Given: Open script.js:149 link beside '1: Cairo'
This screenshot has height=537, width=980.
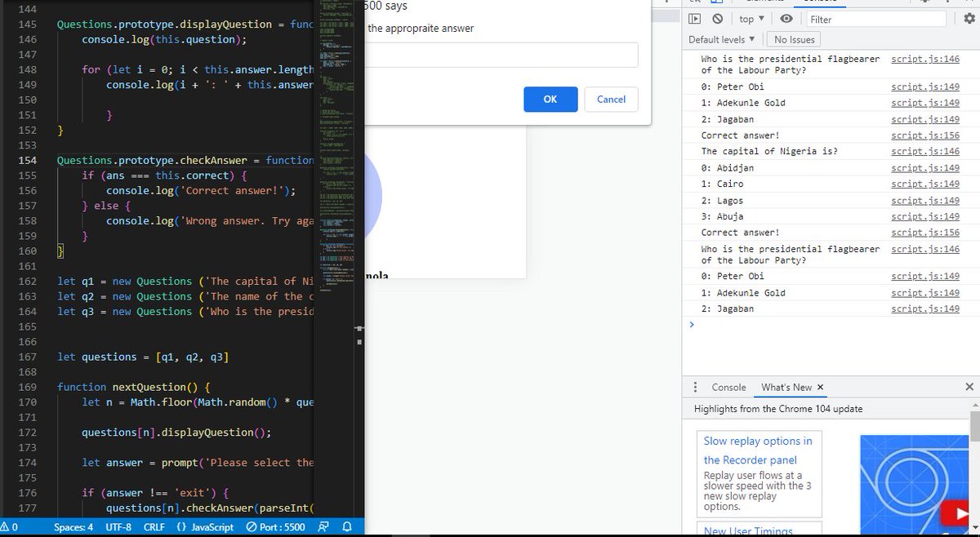Looking at the screenshot, I should point(925,184).
